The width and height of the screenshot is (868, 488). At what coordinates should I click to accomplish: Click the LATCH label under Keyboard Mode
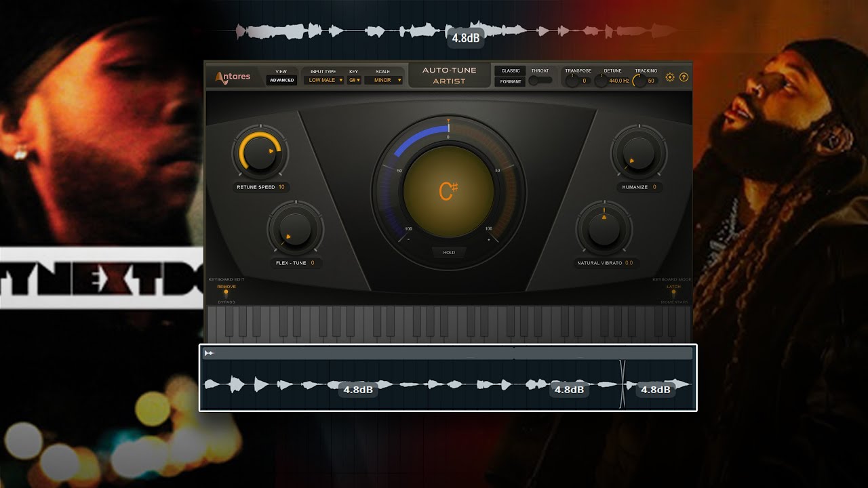(673, 287)
